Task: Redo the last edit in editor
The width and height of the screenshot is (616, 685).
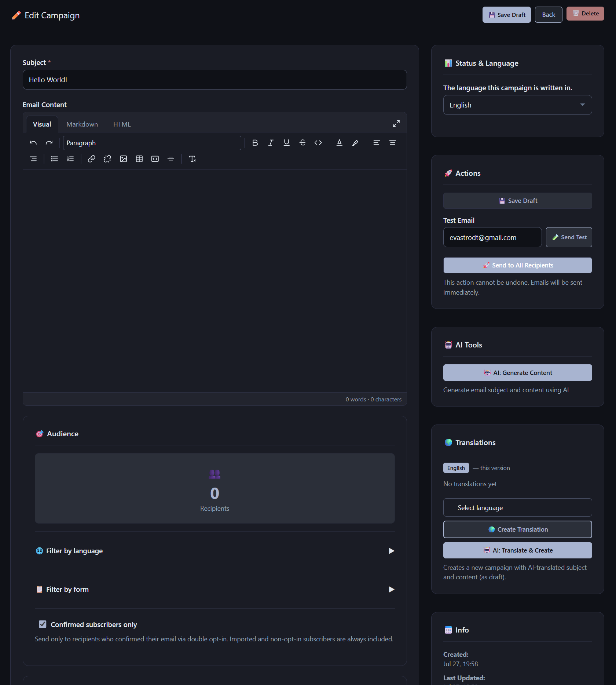Action: tap(49, 143)
